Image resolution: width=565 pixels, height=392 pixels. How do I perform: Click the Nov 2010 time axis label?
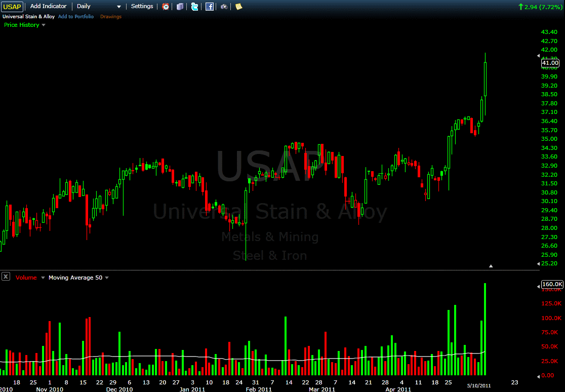[50, 389]
